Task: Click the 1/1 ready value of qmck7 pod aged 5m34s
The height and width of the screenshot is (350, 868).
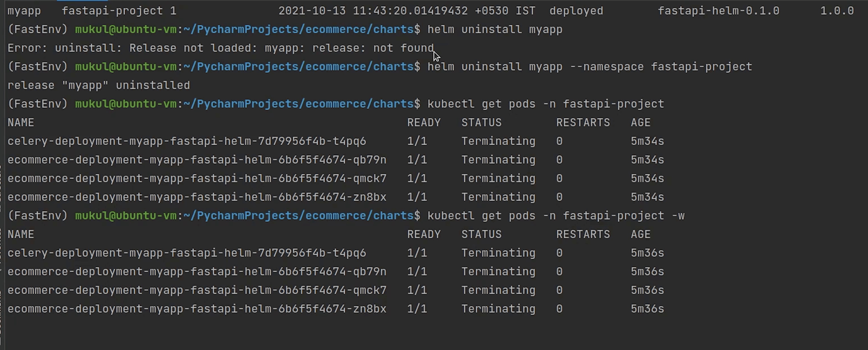Action: point(417,179)
